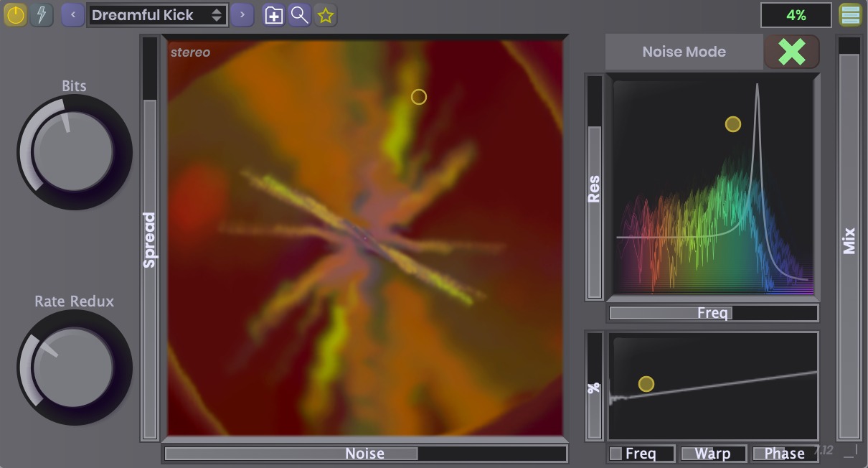
Task: Toggle the green X button
Action: (792, 52)
